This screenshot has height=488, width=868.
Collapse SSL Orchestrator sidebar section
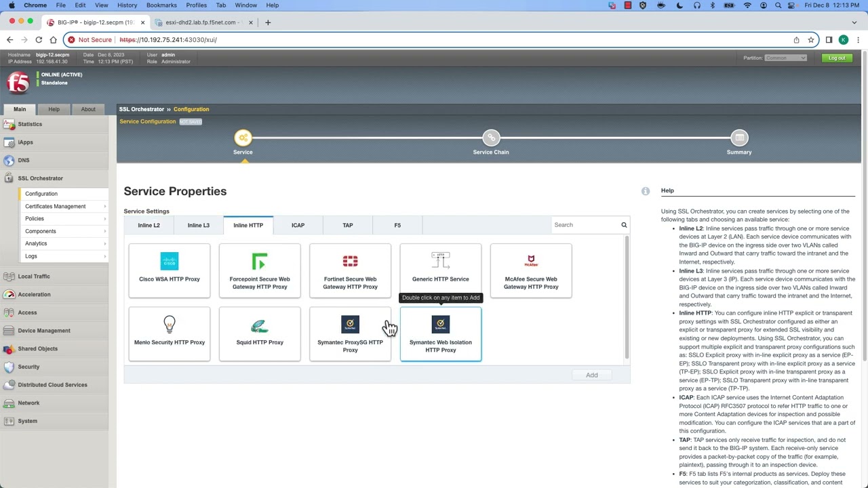pyautogui.click(x=54, y=178)
